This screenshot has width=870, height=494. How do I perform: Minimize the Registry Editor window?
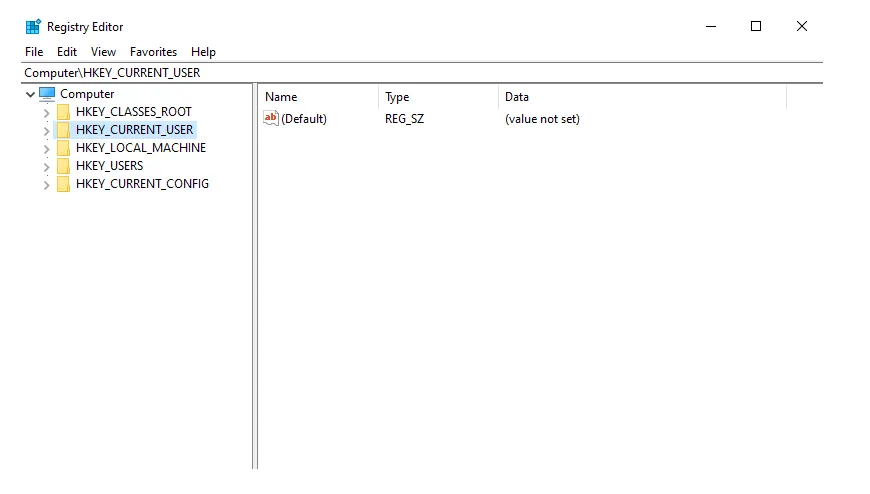coord(711,26)
